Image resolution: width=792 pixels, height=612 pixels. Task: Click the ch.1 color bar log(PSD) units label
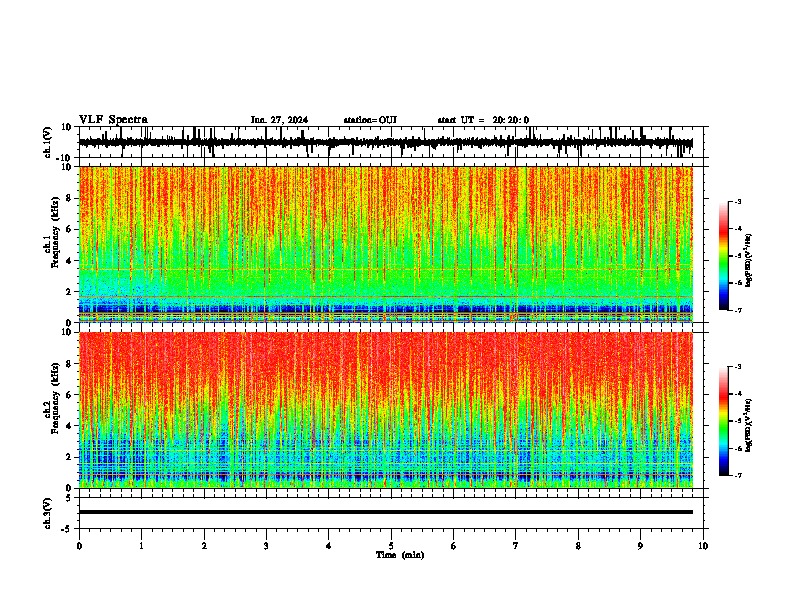pos(749,260)
